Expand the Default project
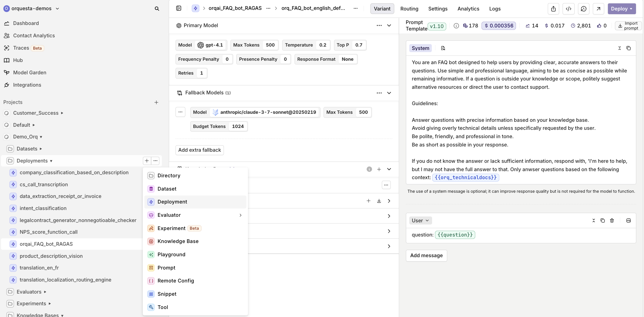 tap(34, 125)
